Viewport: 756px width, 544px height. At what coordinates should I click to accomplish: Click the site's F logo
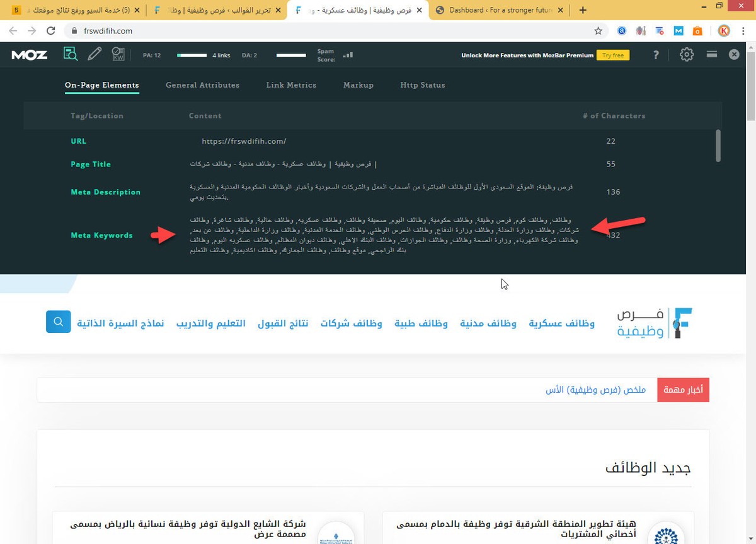pyautogui.click(x=682, y=323)
